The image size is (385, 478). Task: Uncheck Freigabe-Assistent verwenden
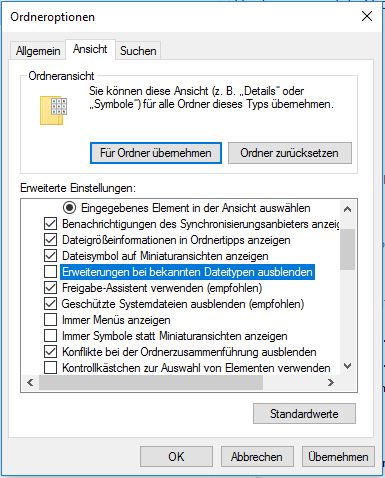(50, 288)
